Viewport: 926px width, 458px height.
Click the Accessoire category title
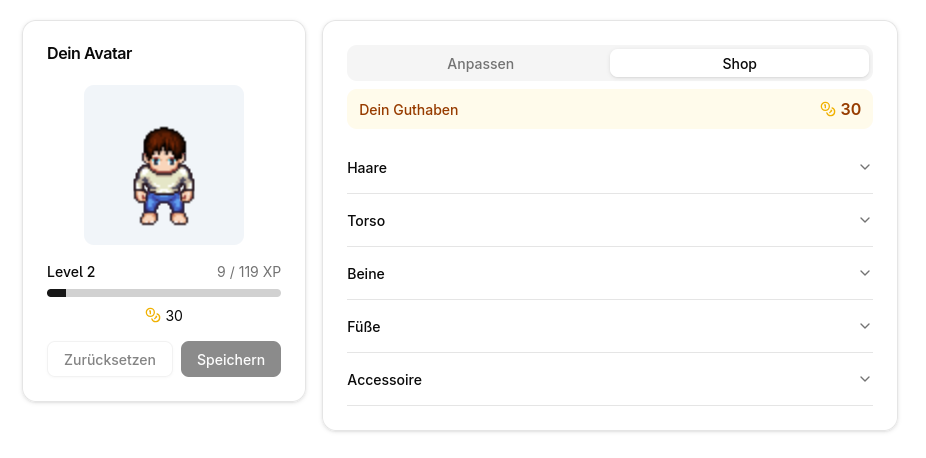[384, 380]
